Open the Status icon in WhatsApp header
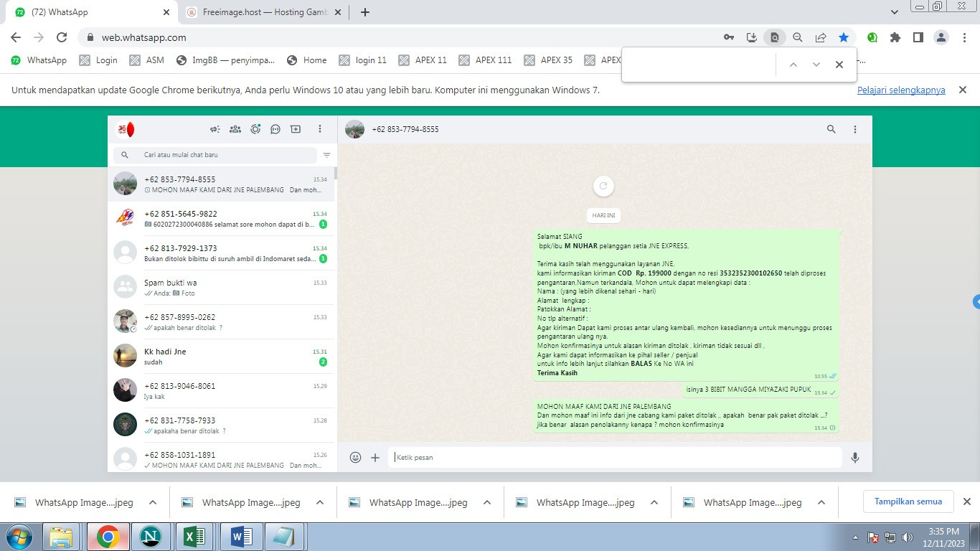This screenshot has height=551, width=980. pos(255,129)
